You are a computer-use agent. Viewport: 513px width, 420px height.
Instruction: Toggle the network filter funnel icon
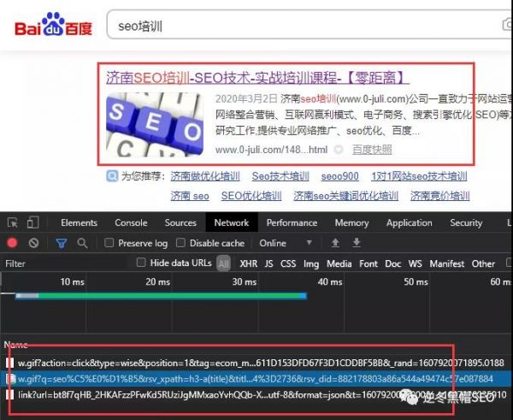pyautogui.click(x=61, y=243)
